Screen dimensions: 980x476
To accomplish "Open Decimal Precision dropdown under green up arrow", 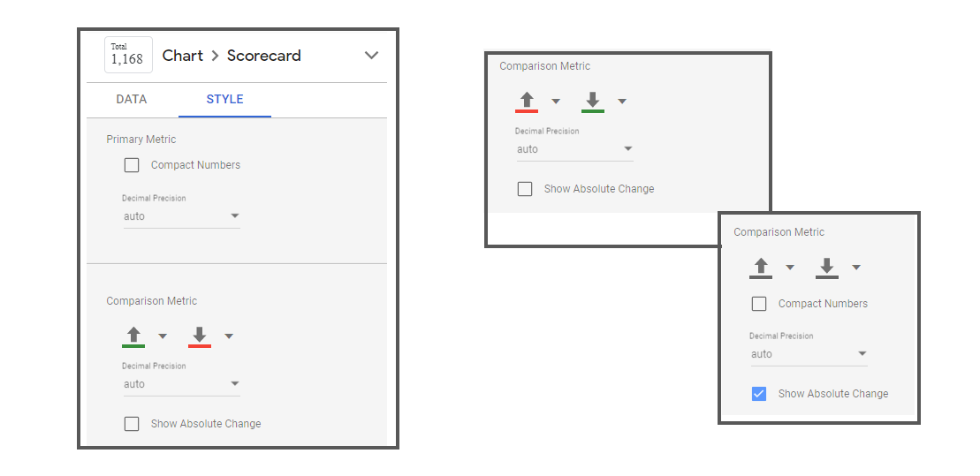I will (181, 384).
